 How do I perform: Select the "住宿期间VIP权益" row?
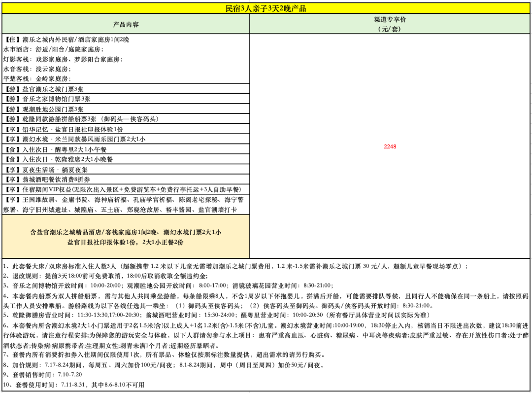coord(126,189)
